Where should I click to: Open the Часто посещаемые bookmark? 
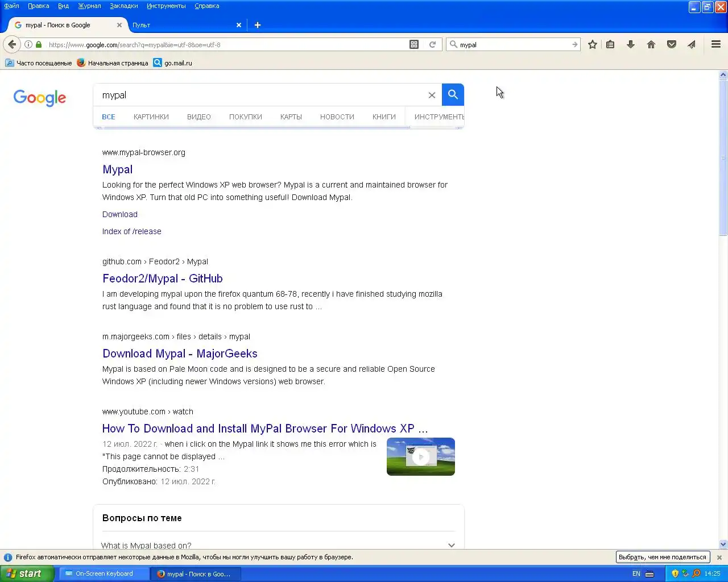click(x=39, y=63)
